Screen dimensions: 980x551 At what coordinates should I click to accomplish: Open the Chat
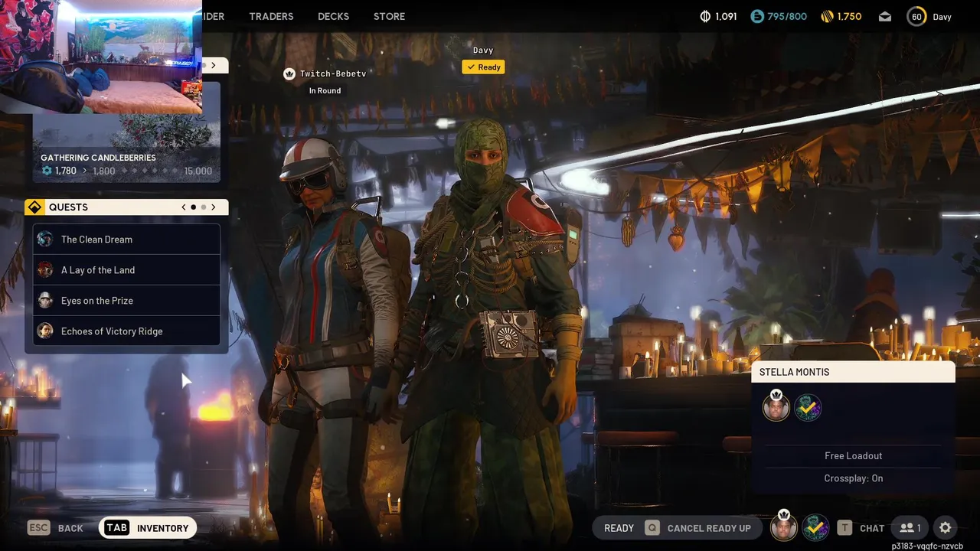(872, 528)
